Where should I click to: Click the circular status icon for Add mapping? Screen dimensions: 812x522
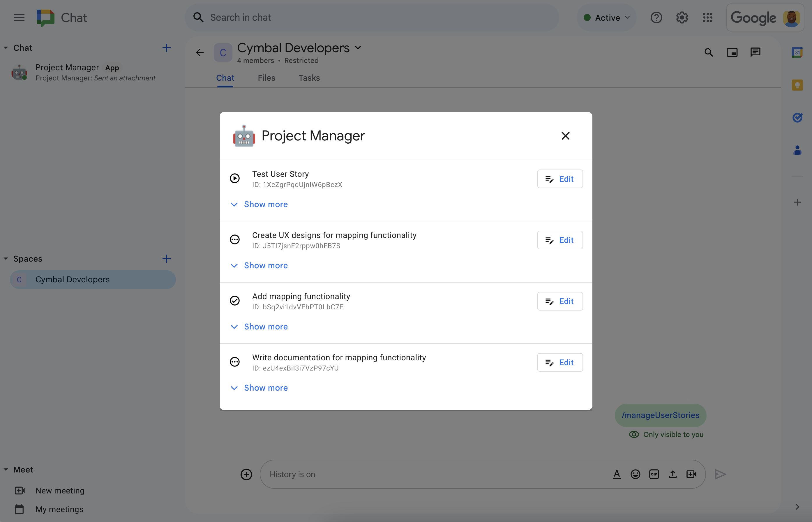click(235, 300)
